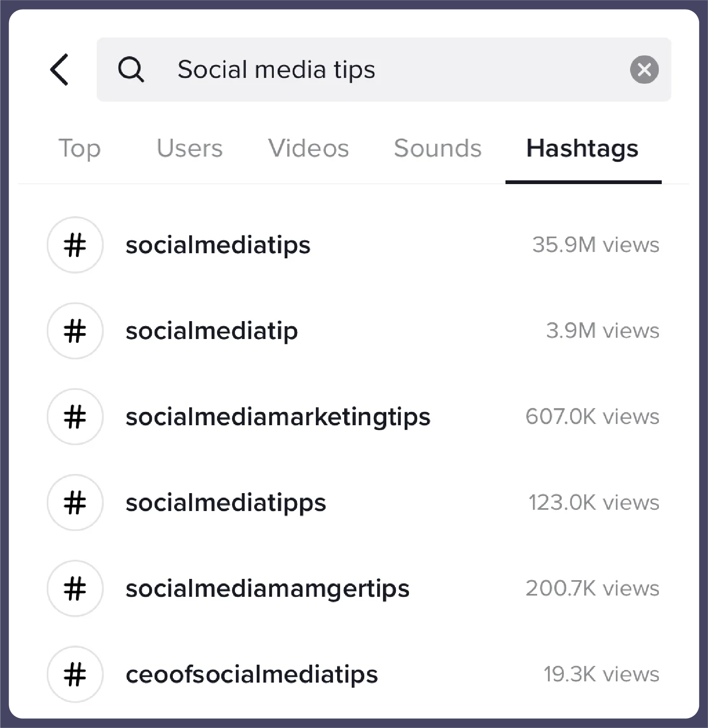Open the socialmediatip hashtag result
This screenshot has height=728, width=708.
point(212,331)
